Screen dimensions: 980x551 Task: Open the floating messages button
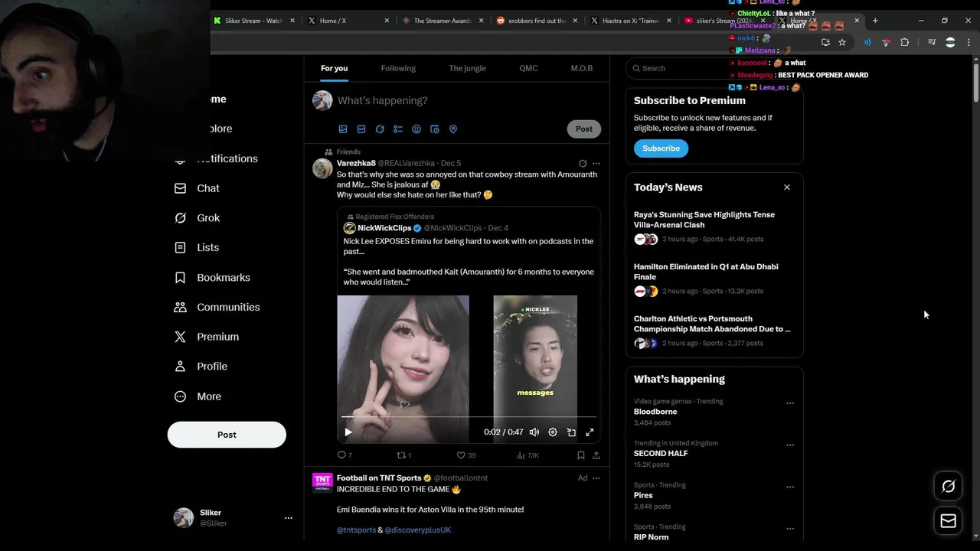[x=948, y=521]
